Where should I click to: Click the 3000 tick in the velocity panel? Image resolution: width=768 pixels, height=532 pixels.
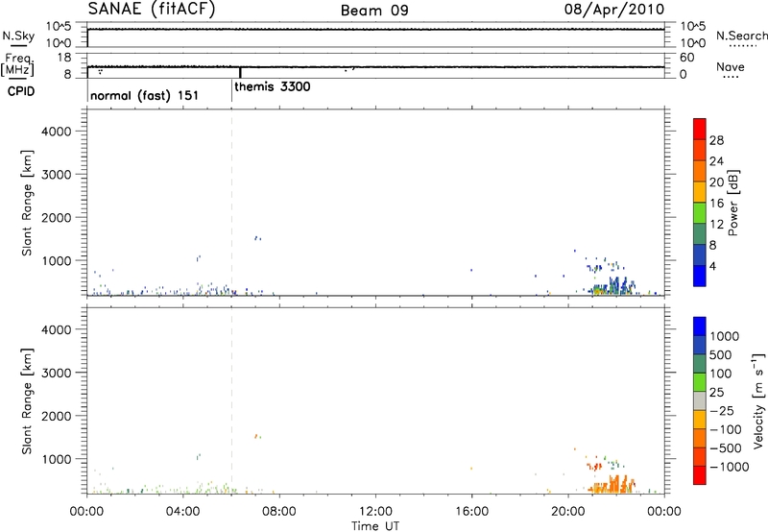click(x=56, y=373)
